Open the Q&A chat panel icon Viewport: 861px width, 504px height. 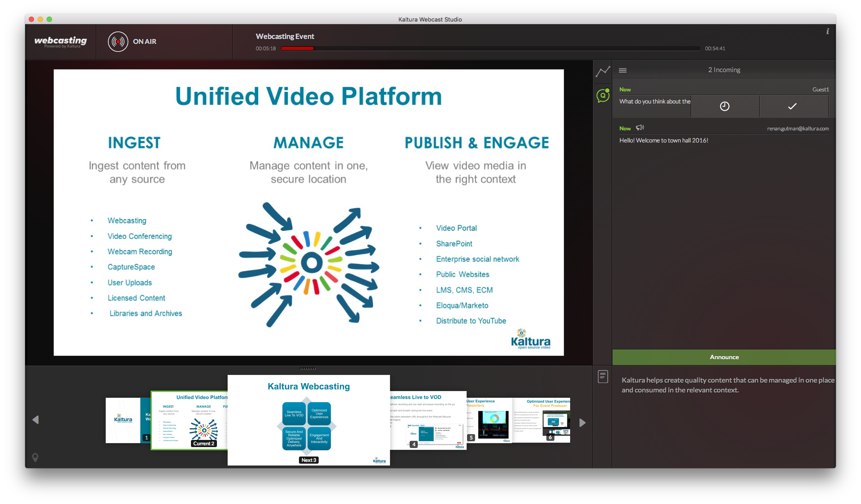(603, 95)
